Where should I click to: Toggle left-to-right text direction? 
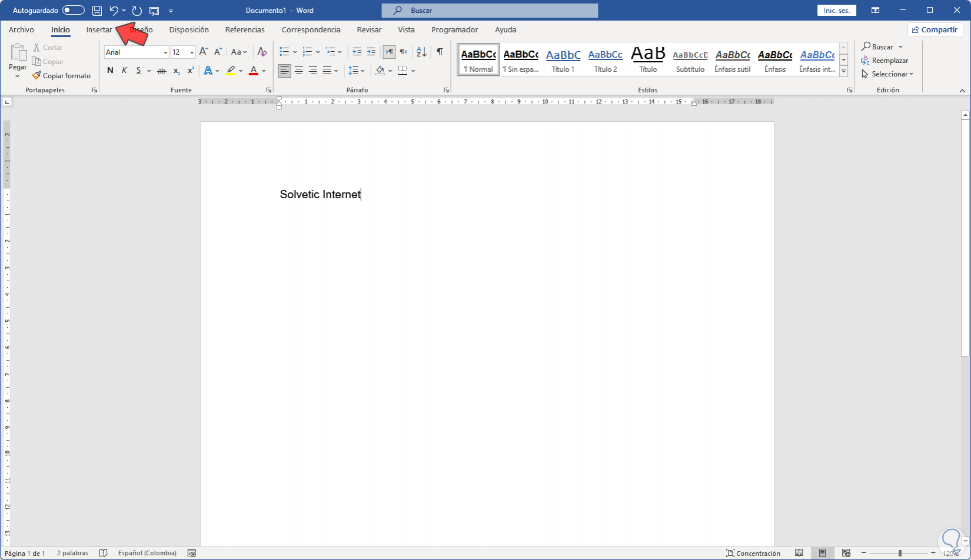pos(389,52)
